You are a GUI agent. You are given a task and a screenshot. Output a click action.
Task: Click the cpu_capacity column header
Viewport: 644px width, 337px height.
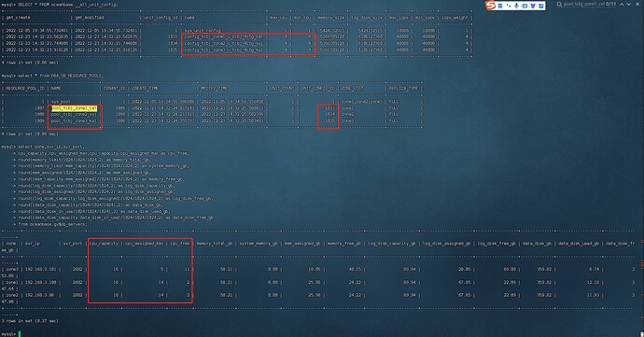[x=104, y=244]
